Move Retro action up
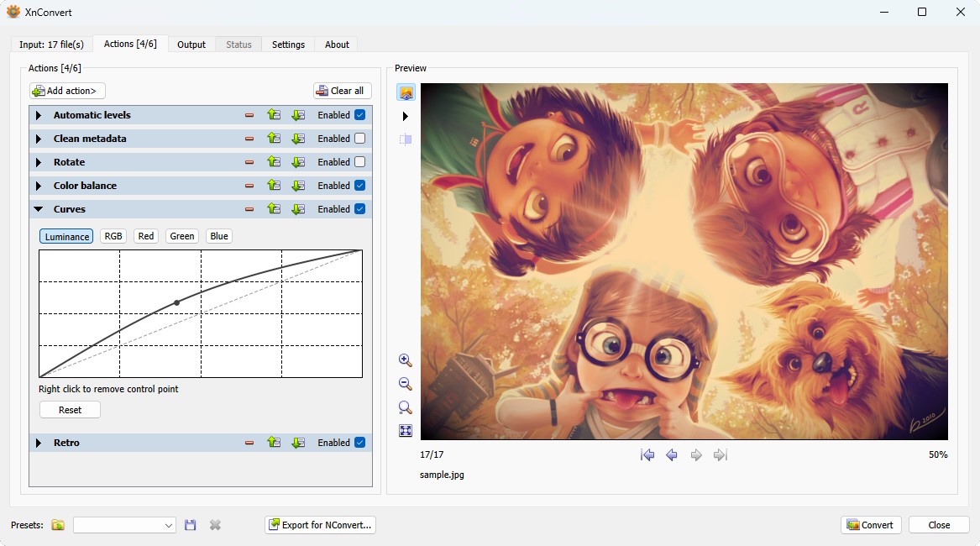980x546 pixels. coord(274,442)
